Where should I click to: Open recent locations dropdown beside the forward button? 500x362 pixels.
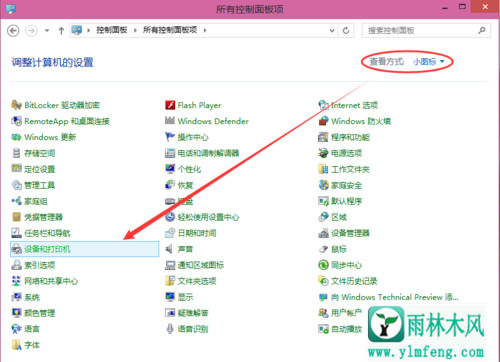pyautogui.click(x=47, y=31)
